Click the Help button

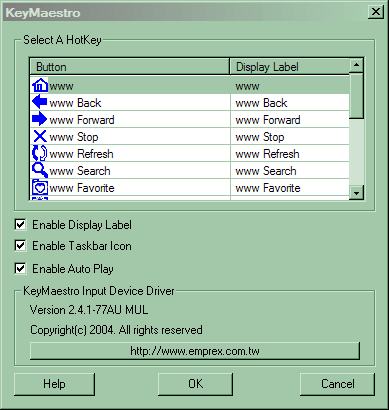coord(54,384)
